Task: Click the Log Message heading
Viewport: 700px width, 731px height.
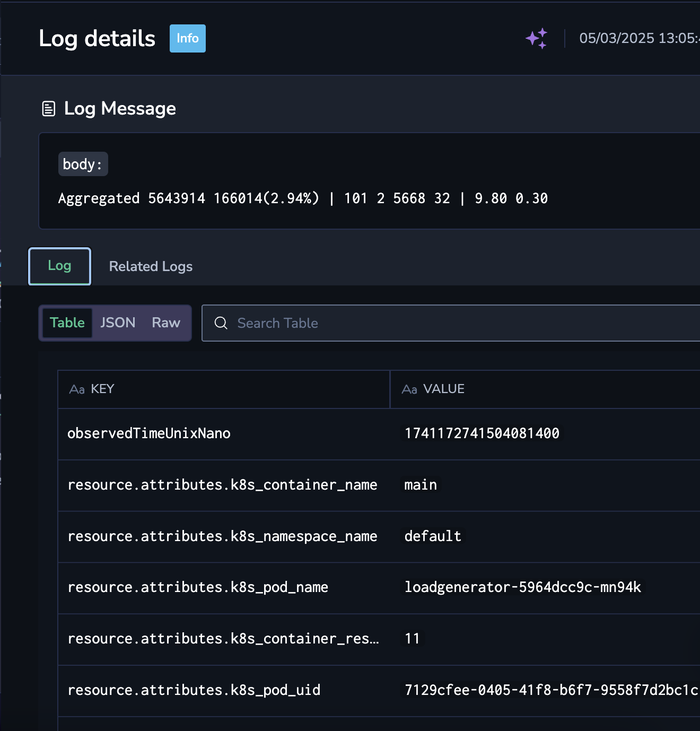Action: point(120,109)
